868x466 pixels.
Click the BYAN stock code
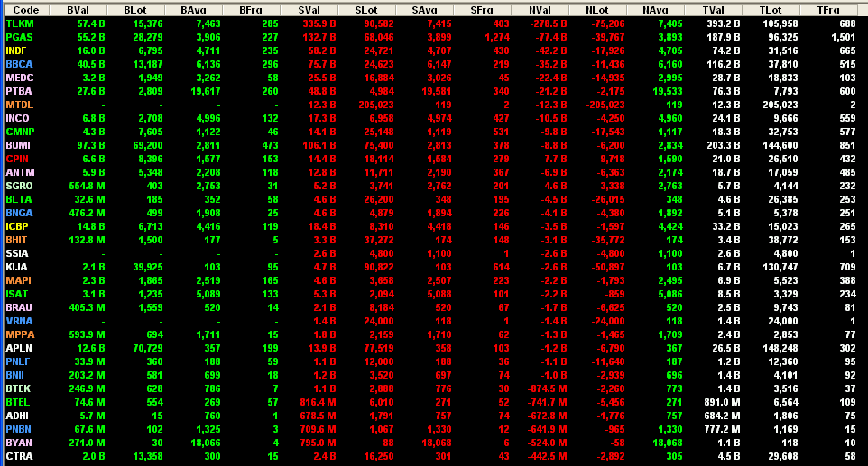pos(19,443)
